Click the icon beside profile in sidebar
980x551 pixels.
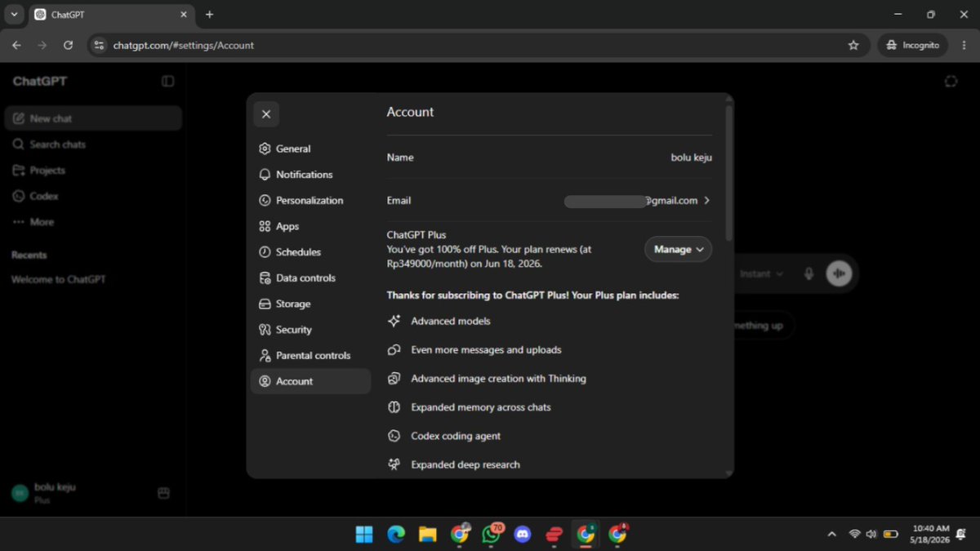[163, 493]
